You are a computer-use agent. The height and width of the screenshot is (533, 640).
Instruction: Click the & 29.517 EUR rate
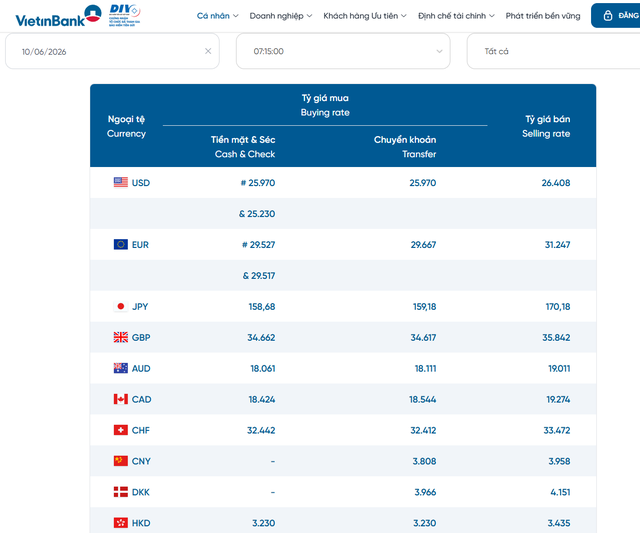point(259,276)
